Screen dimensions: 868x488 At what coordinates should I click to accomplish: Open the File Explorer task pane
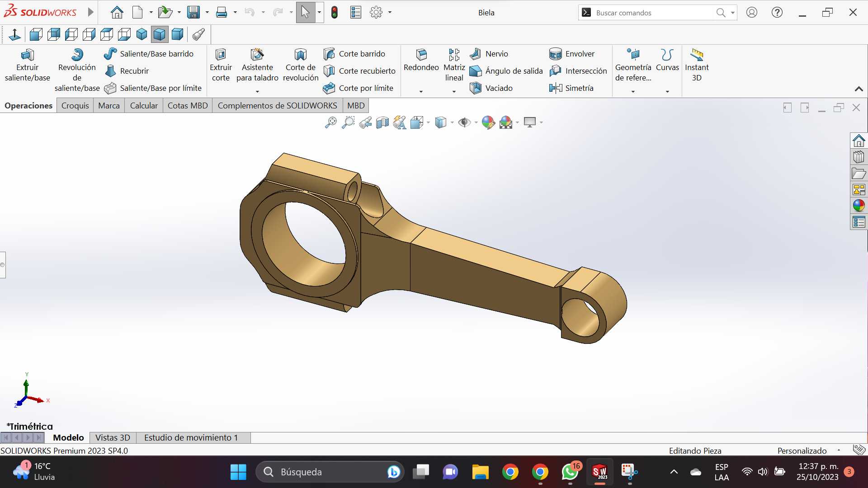click(859, 173)
